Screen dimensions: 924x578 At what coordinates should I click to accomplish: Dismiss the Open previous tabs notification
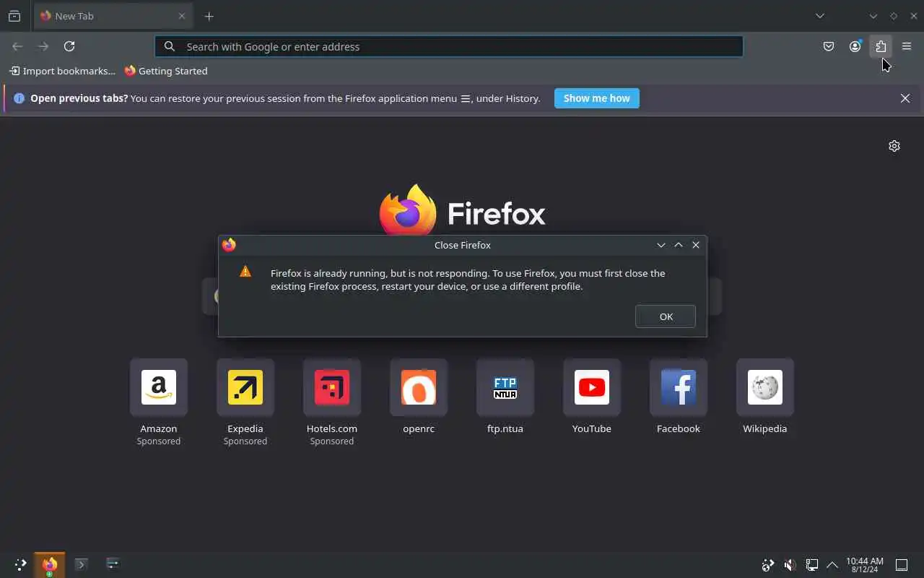pos(905,98)
